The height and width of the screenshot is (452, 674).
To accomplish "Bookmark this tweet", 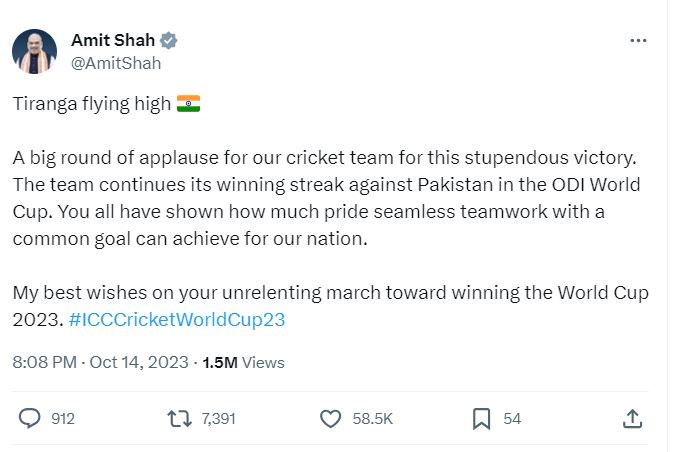I will (x=481, y=419).
